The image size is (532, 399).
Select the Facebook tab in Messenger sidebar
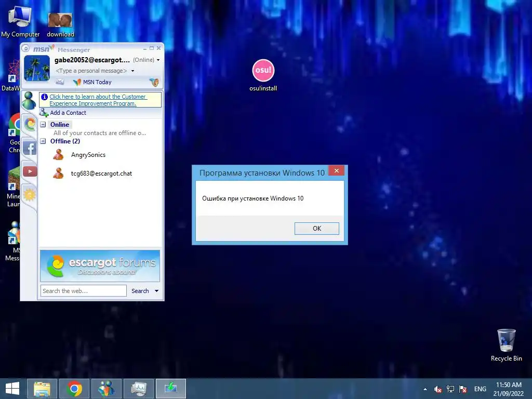coord(30,148)
